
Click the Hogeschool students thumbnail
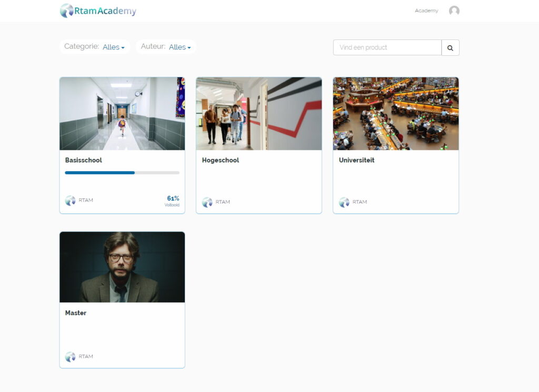point(259,113)
